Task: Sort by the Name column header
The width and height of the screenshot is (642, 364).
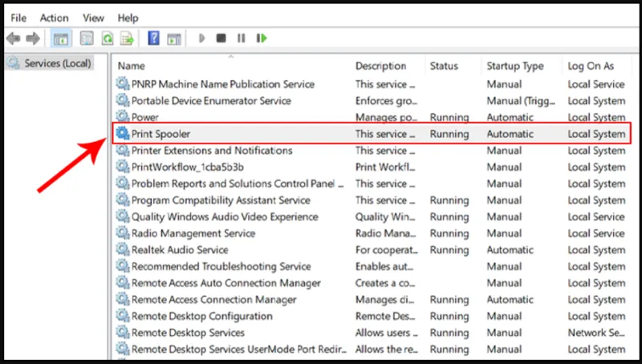Action: 131,66
